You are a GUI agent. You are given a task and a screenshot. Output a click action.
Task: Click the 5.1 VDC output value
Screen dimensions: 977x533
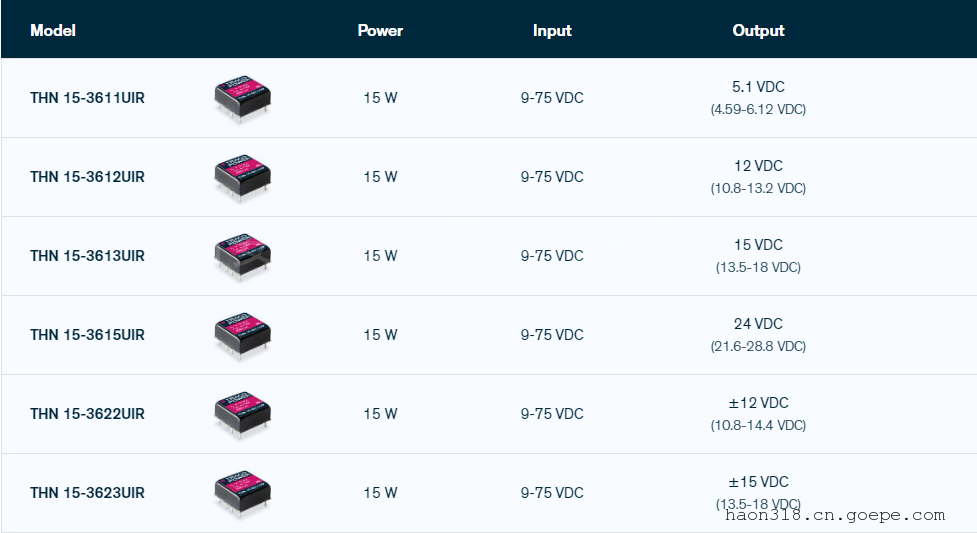[758, 87]
